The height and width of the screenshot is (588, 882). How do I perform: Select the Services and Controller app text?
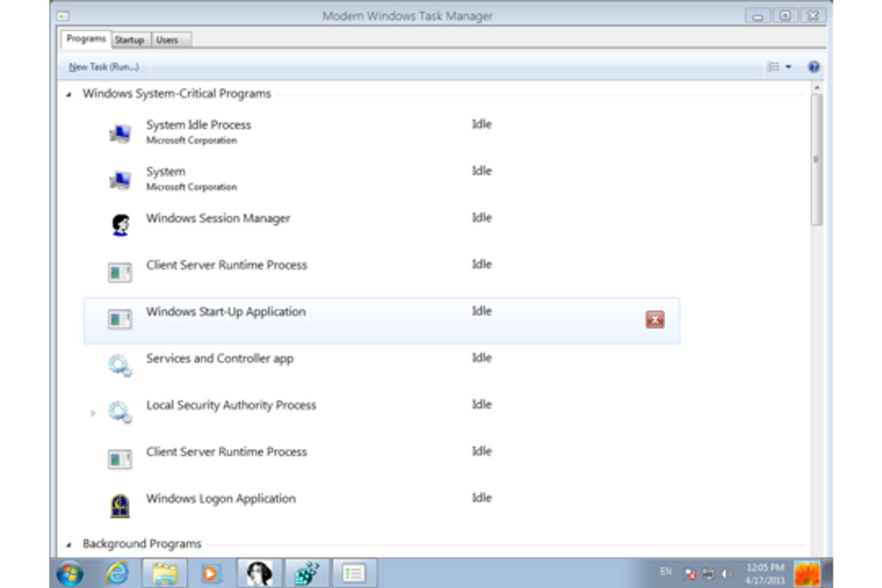point(220,359)
